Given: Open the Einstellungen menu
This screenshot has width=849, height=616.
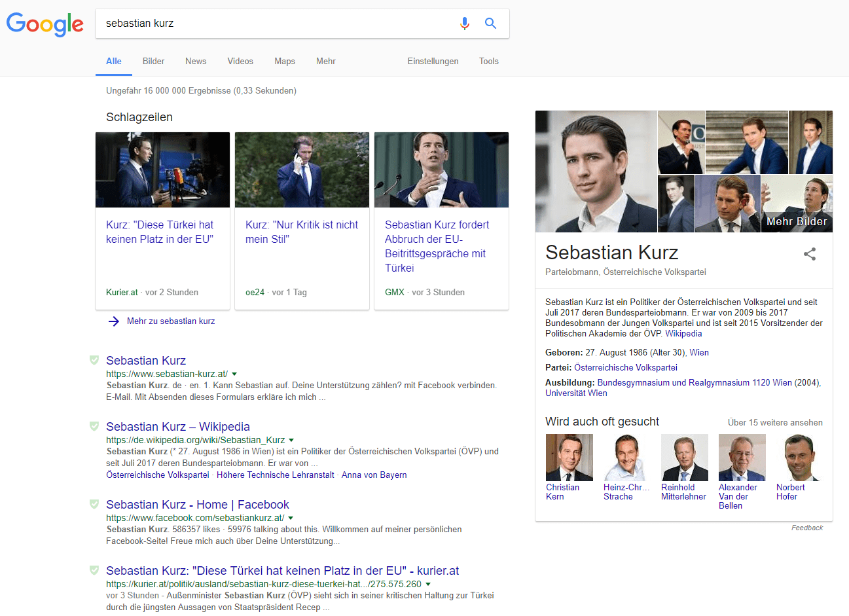Looking at the screenshot, I should [433, 61].
